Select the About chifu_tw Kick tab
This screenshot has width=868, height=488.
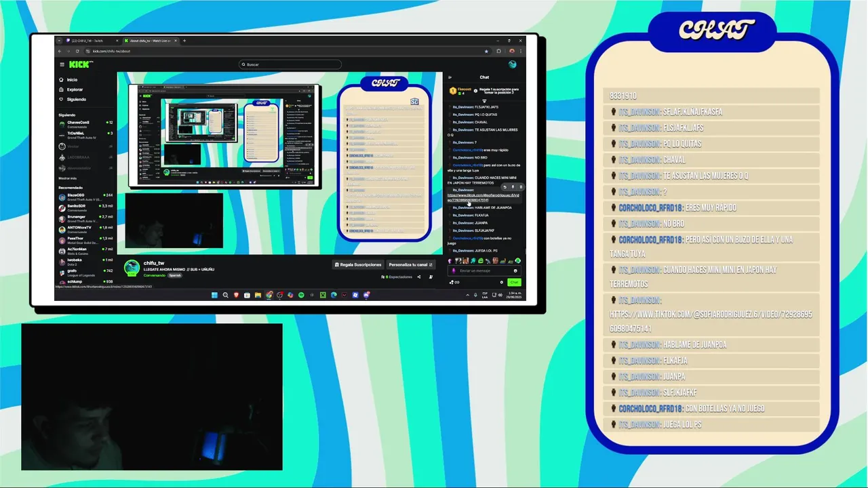[x=151, y=41]
